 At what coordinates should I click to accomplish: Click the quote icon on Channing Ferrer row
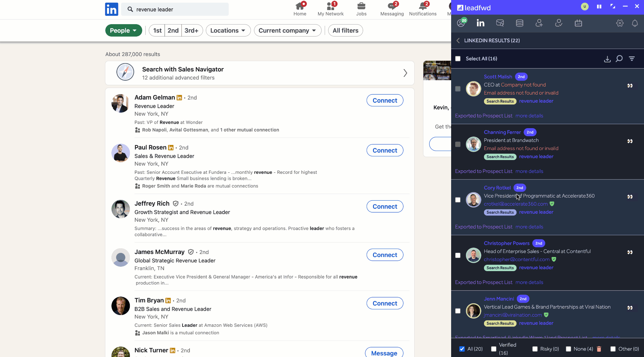click(x=630, y=141)
